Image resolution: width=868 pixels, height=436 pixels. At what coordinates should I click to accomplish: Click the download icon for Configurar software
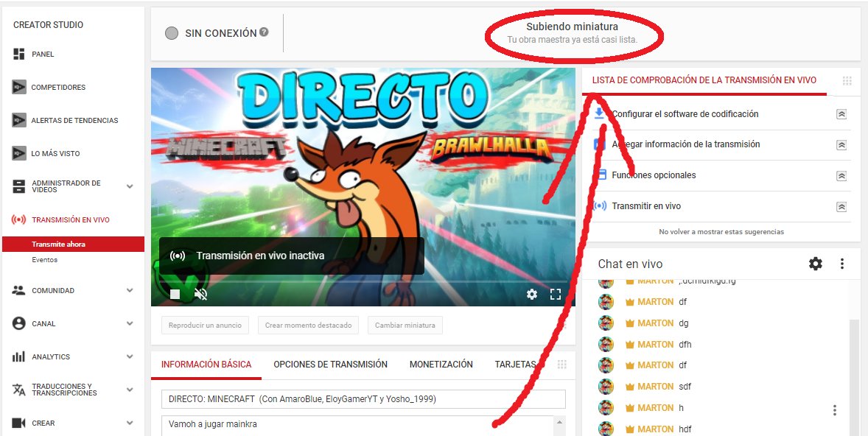(599, 114)
